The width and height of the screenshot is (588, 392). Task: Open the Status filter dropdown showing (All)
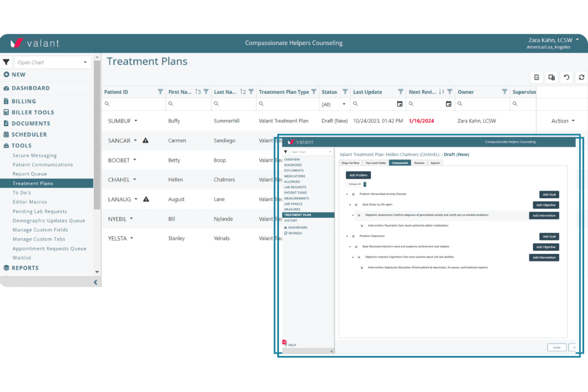pos(334,104)
